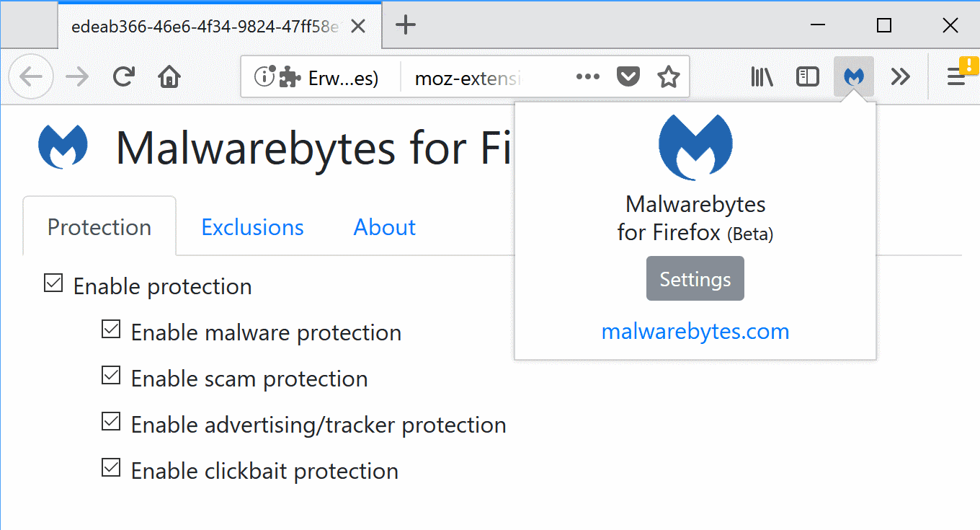The image size is (980, 530).
Task: Save page to Pocket
Action: tap(628, 76)
